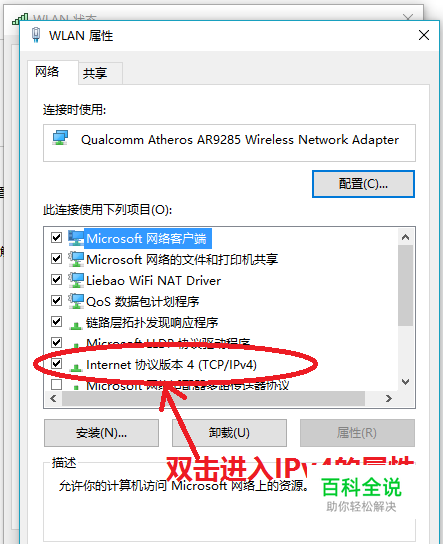Click the Liebao WiFi NAT Driver icon
This screenshot has width=443, height=544.
(x=76, y=280)
